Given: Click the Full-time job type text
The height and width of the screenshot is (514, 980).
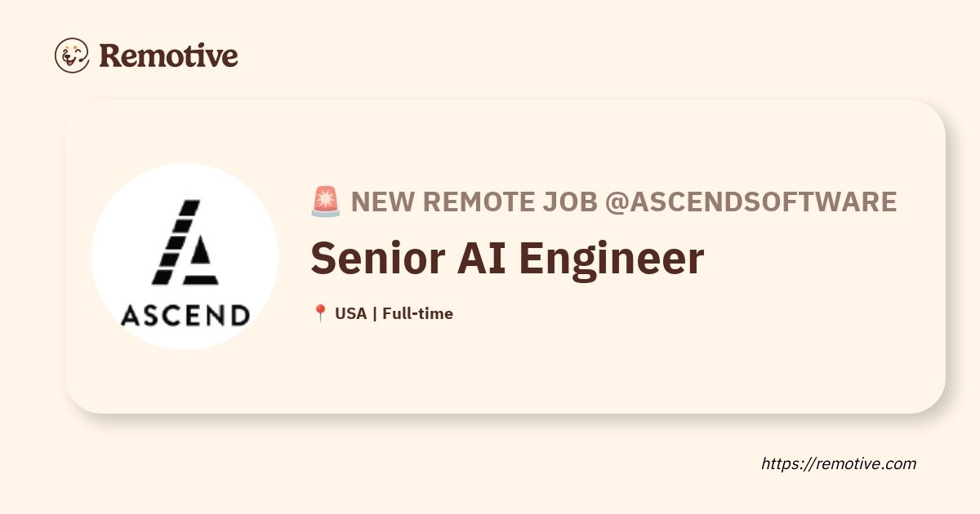Looking at the screenshot, I should click(417, 313).
